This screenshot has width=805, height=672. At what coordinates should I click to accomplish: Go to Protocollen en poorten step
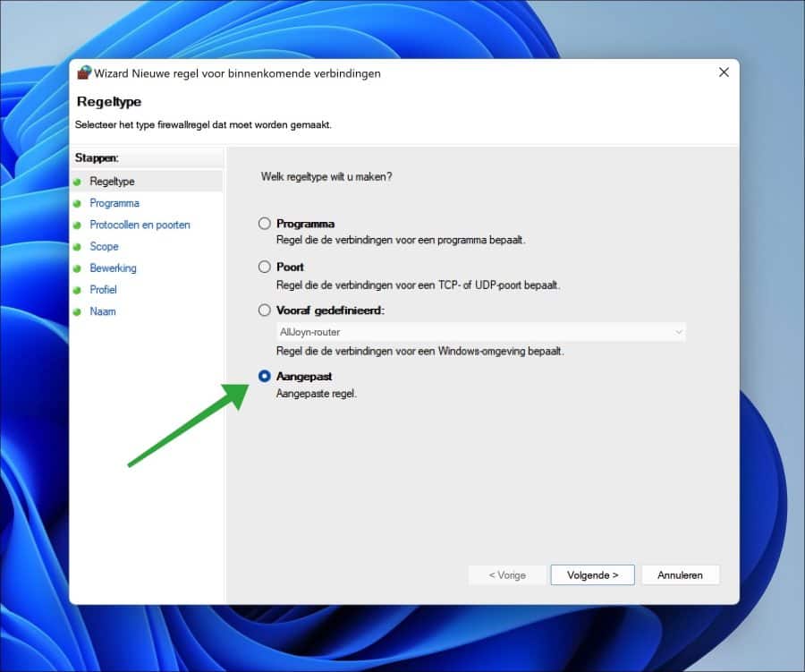(140, 225)
